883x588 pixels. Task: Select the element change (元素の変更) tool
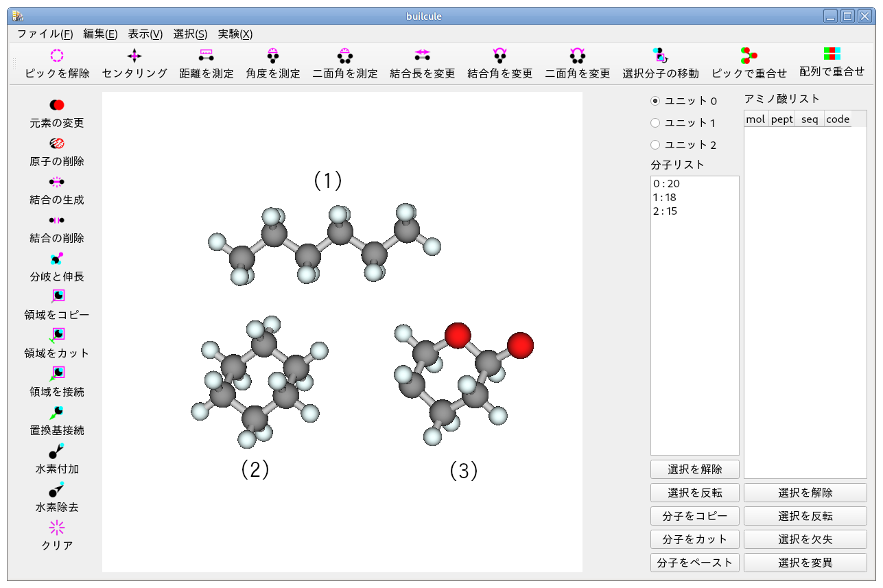point(56,105)
